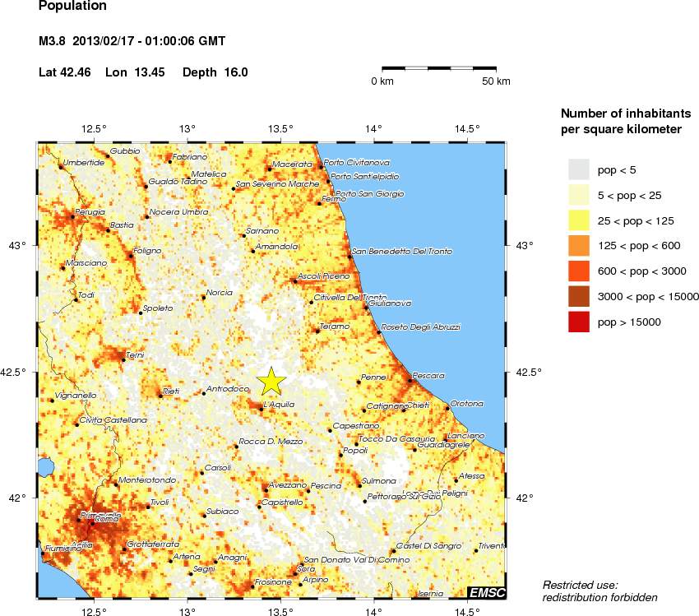Image resolution: width=699 pixels, height=616 pixels.
Task: Select the 'Norcia' label
Action: 220,293
